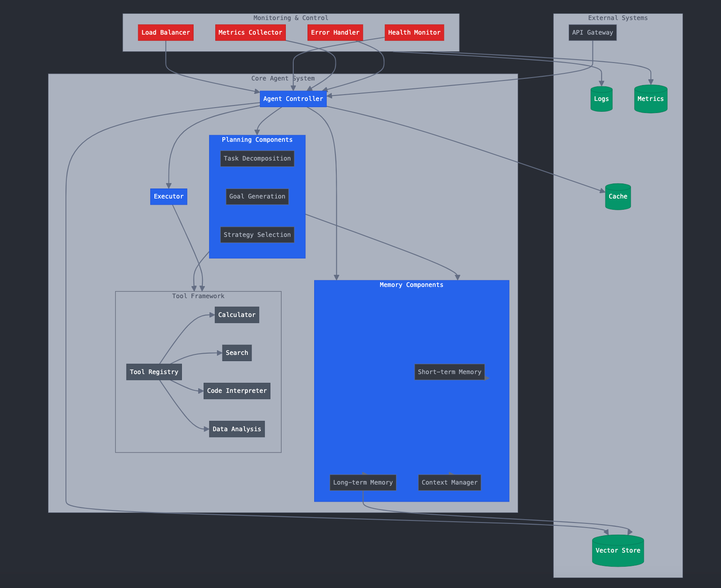Click the Memory Components group title
This screenshot has width=721, height=588.
click(411, 285)
